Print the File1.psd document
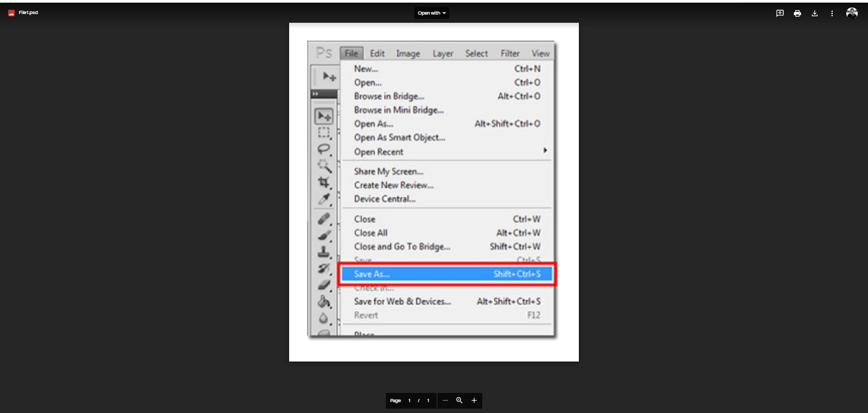The image size is (868, 413). point(797,13)
